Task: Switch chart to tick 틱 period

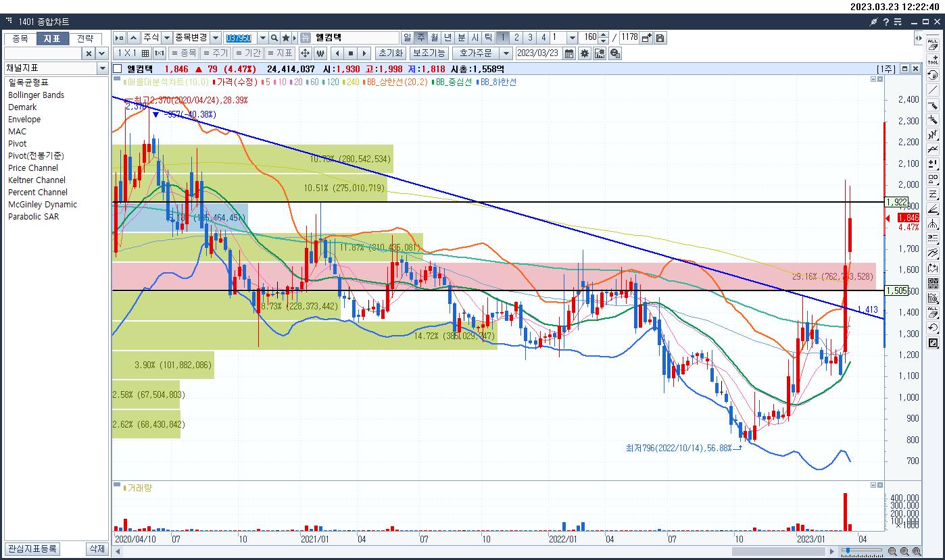Action: (488, 38)
